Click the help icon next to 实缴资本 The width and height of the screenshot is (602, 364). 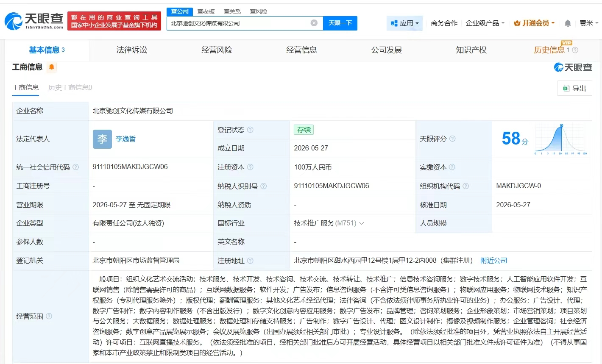tap(452, 167)
